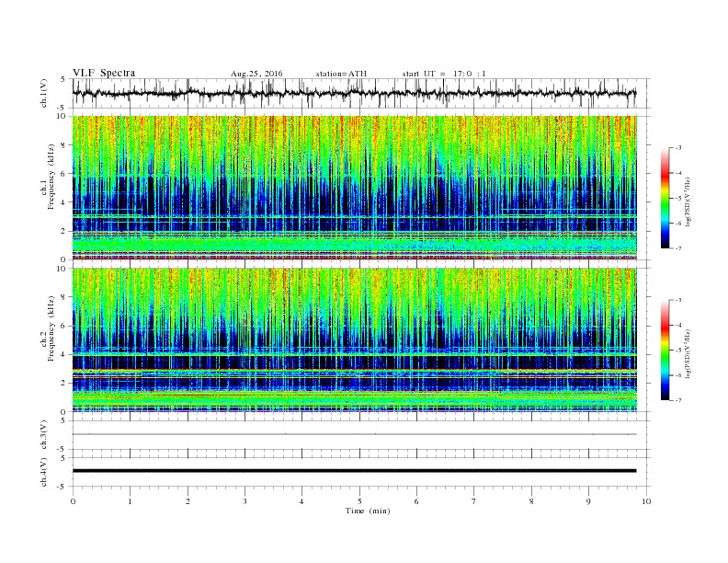This screenshot has width=728, height=563.
Task: Click the log(PSD) label beside the ch.2 colorbar
Action: [x=688, y=353]
